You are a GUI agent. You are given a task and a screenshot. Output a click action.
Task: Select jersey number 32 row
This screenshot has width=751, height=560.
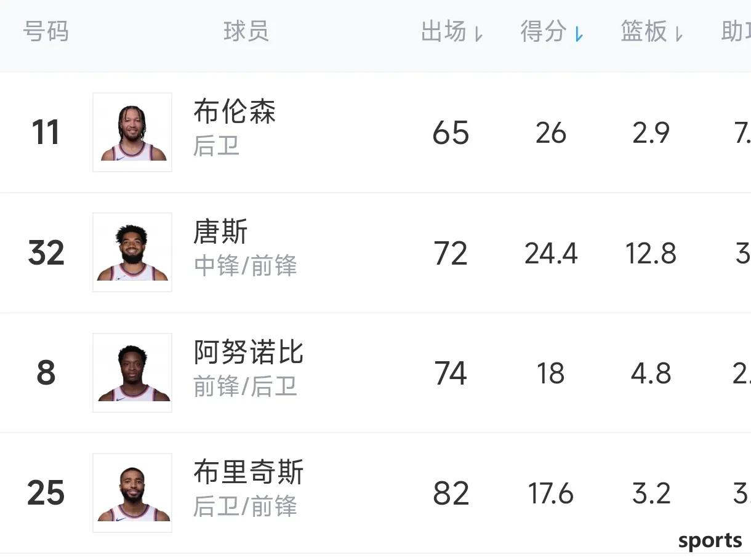click(375, 252)
